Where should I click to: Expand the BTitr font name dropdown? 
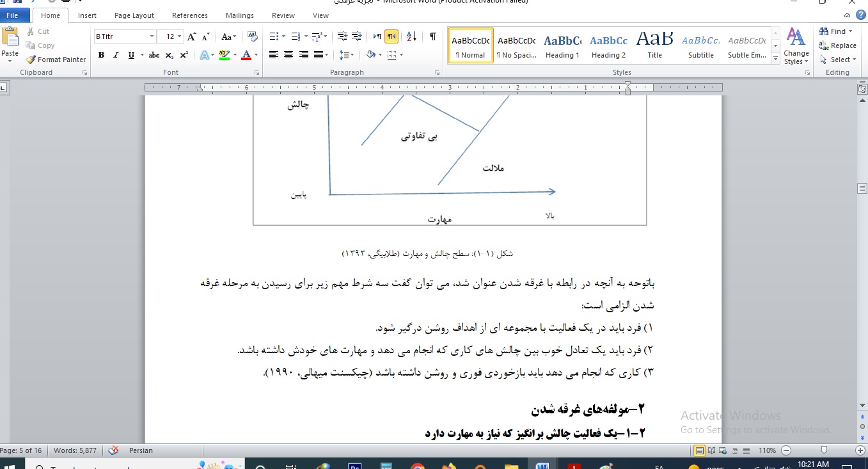152,36
